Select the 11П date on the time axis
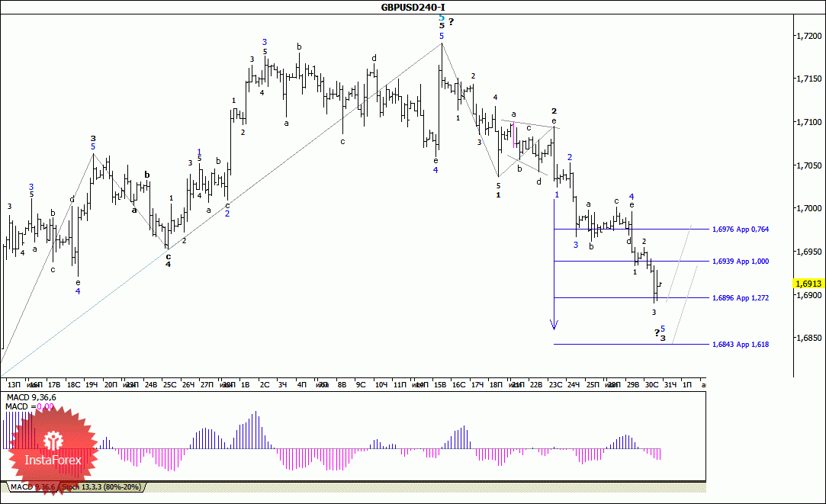 [400, 385]
